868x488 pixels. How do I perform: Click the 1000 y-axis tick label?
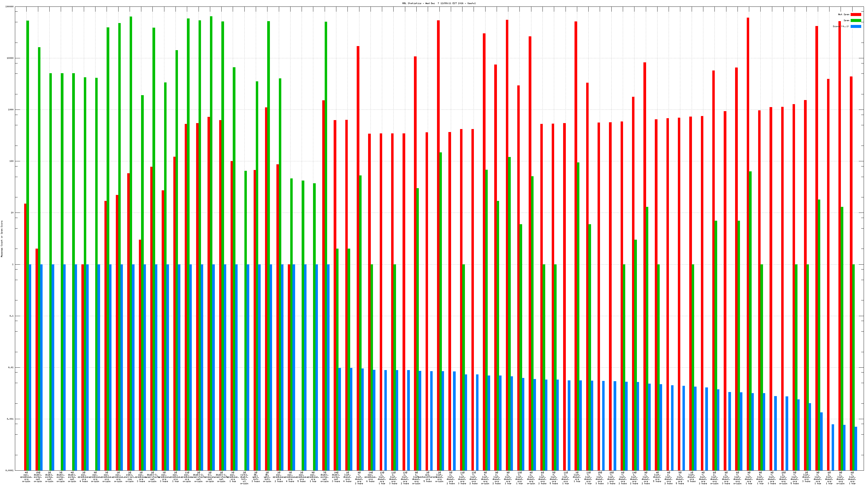point(11,110)
